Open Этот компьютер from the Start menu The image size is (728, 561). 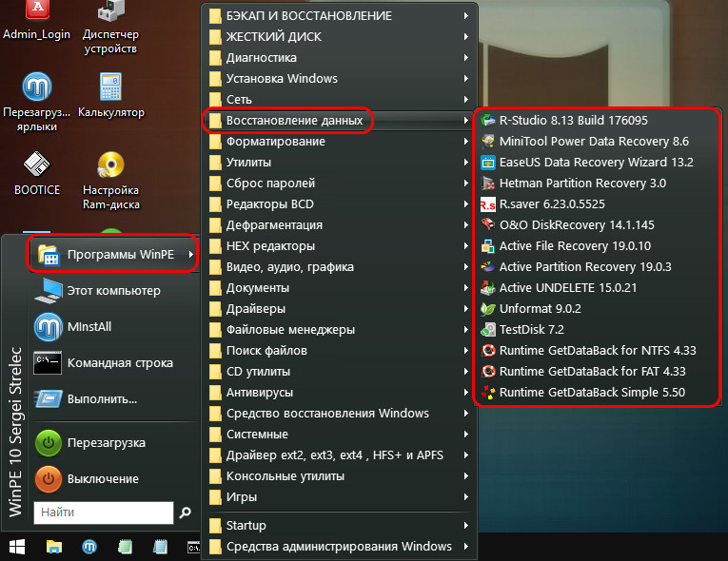tap(114, 290)
